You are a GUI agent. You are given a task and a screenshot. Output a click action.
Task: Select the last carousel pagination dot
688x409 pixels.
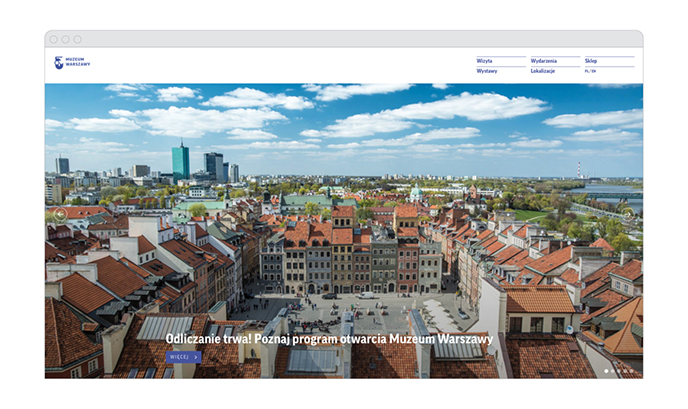click(x=630, y=371)
